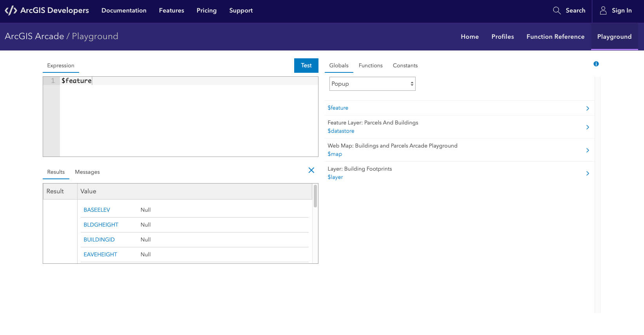Image resolution: width=644 pixels, height=335 pixels.
Task: Click line number 1 in the editor gutter
Action: coord(53,81)
